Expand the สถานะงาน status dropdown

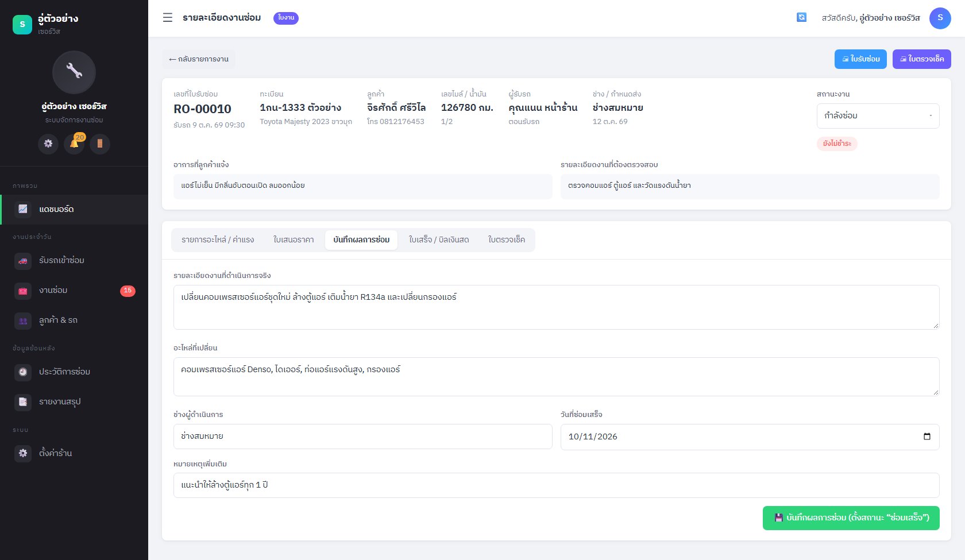[x=878, y=115]
